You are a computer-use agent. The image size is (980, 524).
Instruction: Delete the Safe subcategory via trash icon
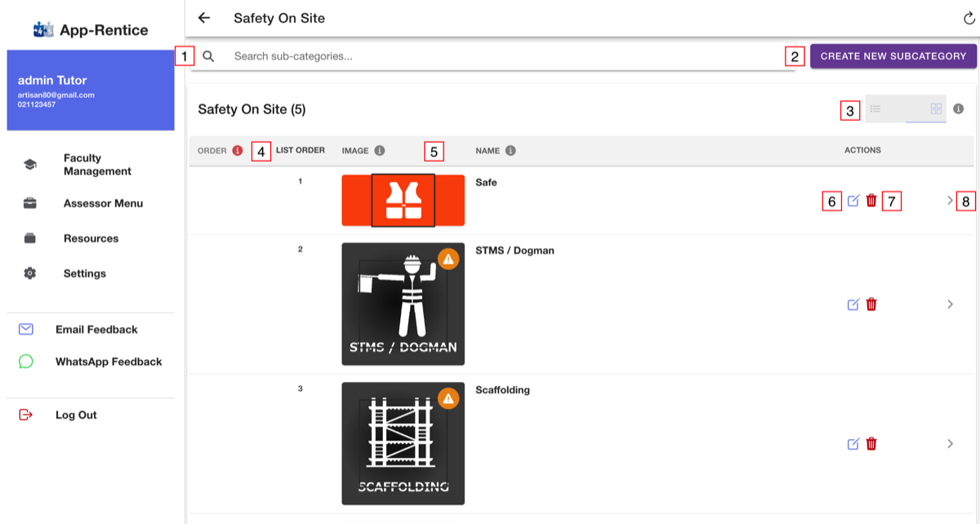click(x=871, y=201)
